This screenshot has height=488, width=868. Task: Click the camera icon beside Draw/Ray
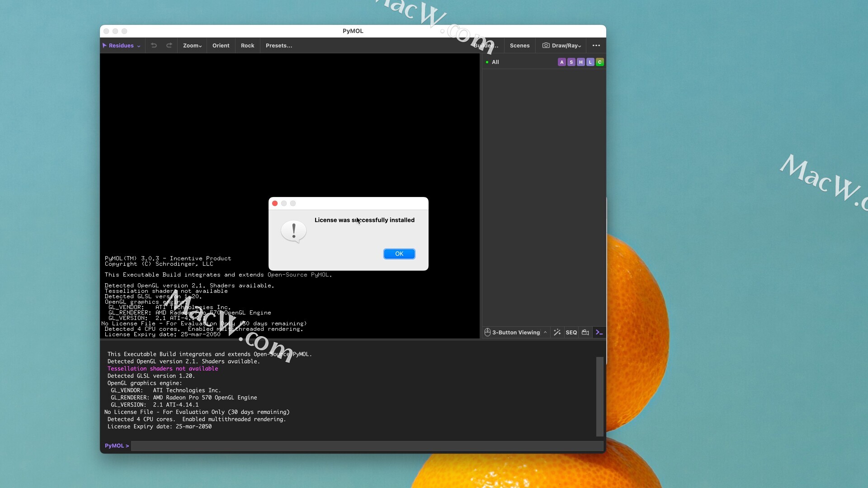(x=546, y=46)
